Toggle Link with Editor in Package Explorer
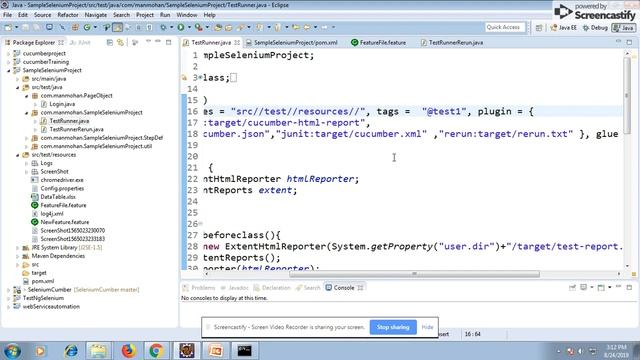Screen dimensions: 640x360 (120, 42)
